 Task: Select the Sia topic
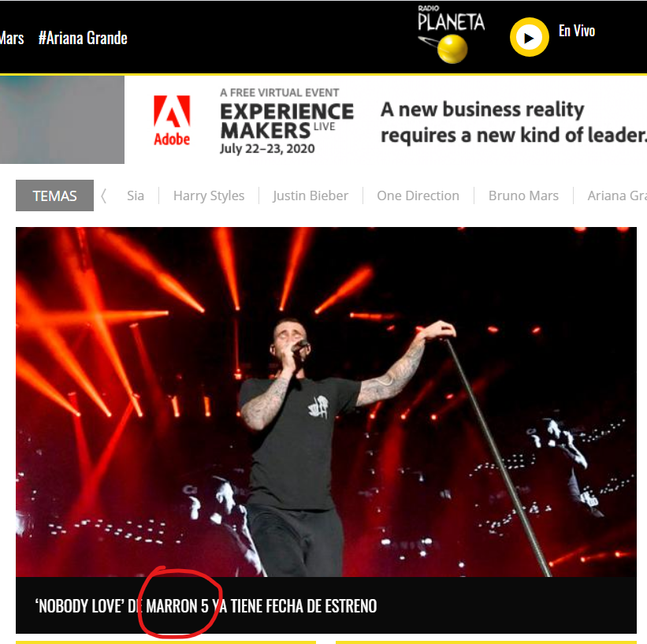pyautogui.click(x=136, y=195)
